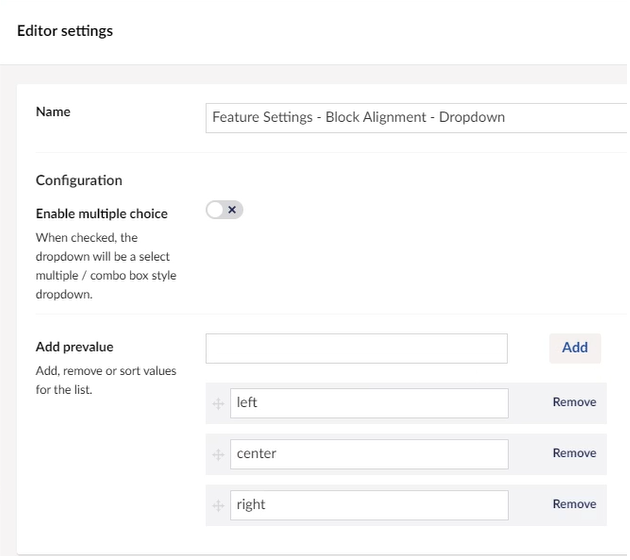Remove the left prevalue

pos(574,402)
